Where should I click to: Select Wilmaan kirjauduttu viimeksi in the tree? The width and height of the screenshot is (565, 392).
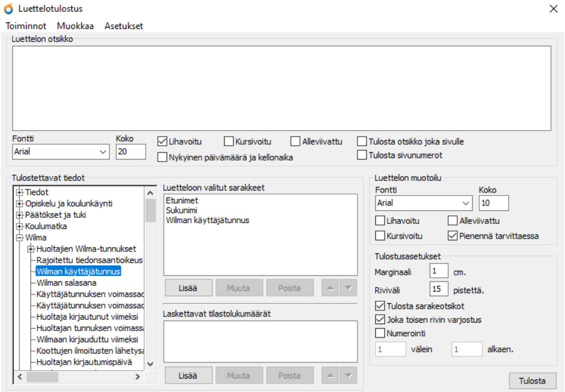click(x=87, y=340)
